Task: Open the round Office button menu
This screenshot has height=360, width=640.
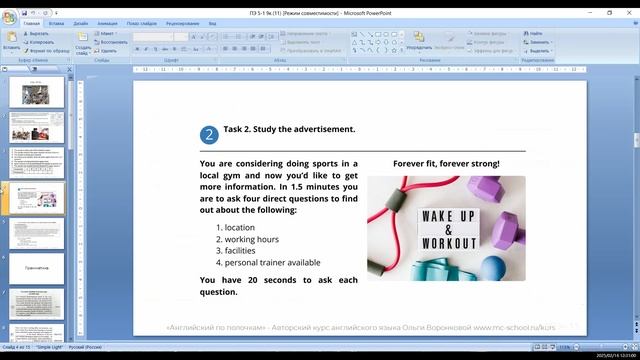Action: (9, 18)
